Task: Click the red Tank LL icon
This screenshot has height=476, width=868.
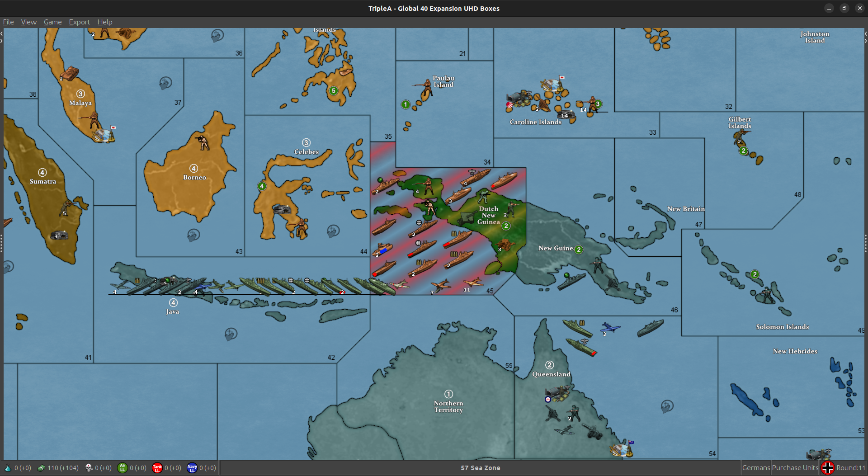Action: pos(157,468)
